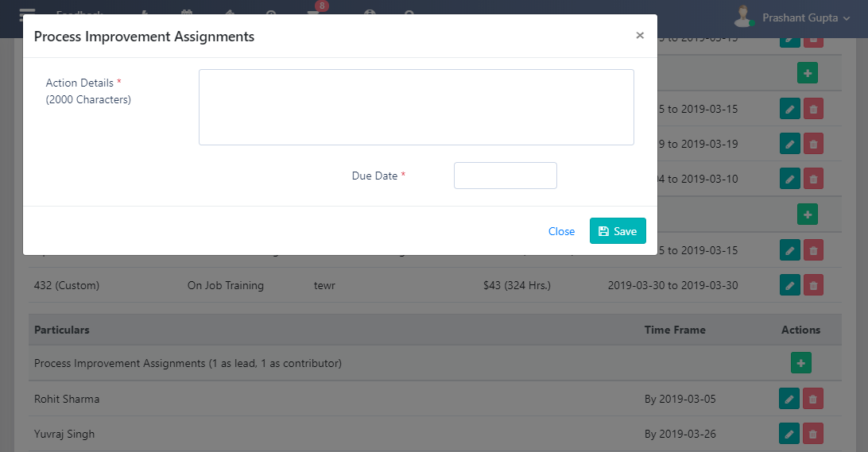The height and width of the screenshot is (452, 868).
Task: Edit the row ending 2019-03-10
Action: (x=789, y=179)
